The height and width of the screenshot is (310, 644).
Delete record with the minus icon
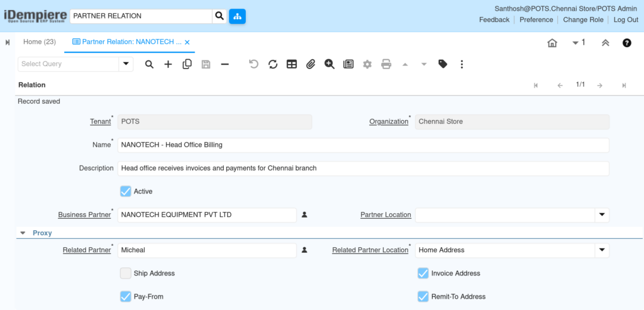pos(225,64)
